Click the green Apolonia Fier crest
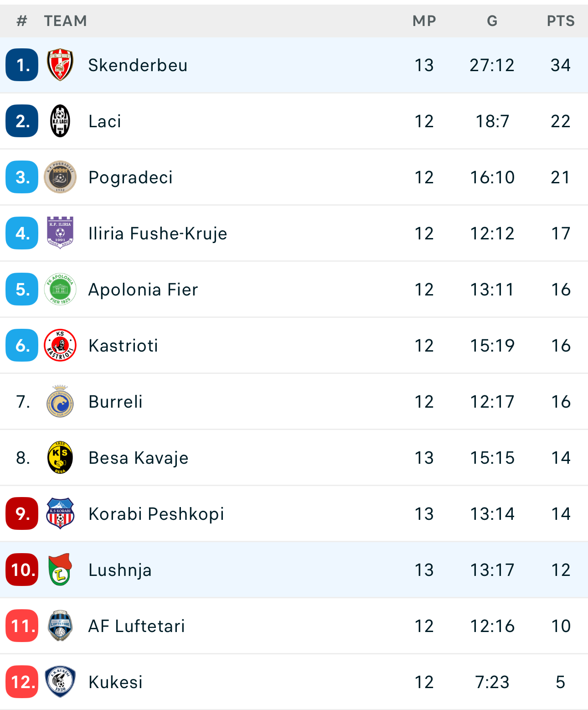The height and width of the screenshot is (710, 588). tap(60, 289)
